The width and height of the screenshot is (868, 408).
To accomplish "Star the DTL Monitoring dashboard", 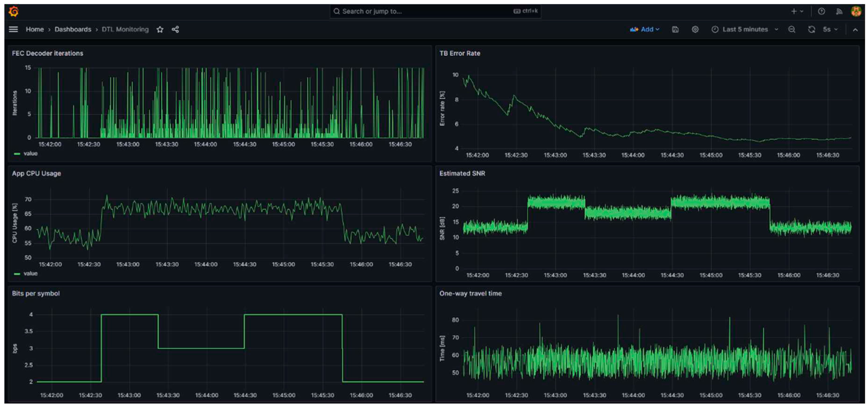I will coord(160,30).
